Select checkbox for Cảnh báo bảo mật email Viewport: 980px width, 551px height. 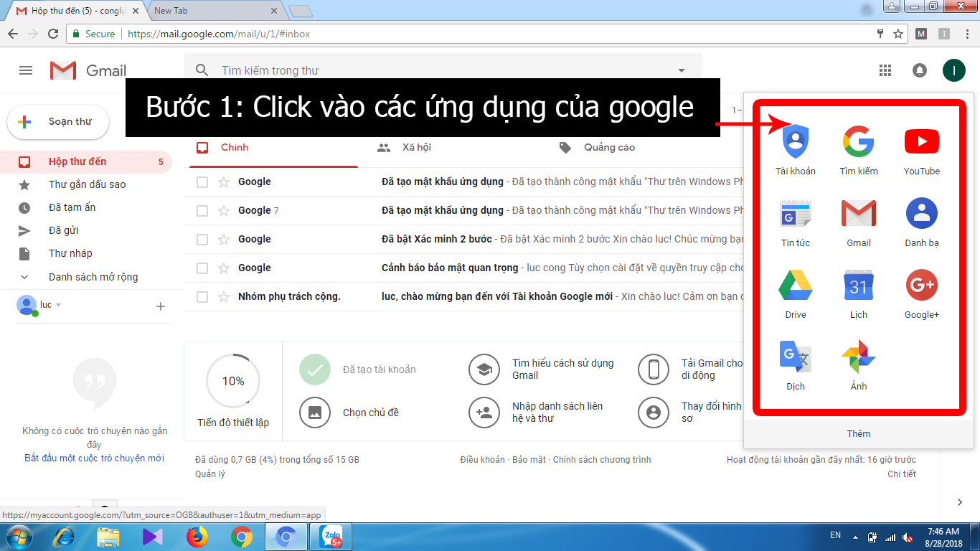202,268
